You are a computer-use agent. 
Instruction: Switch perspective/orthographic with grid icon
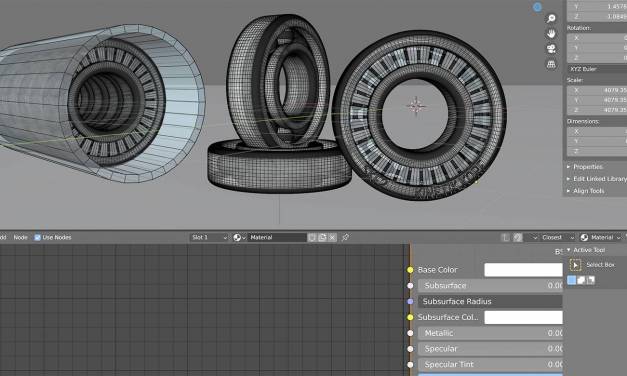click(x=551, y=64)
